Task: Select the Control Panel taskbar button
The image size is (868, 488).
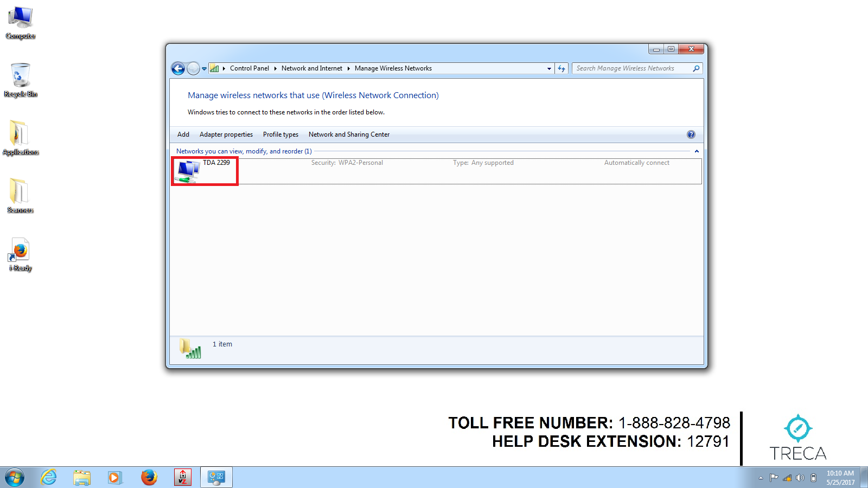Action: [216, 477]
